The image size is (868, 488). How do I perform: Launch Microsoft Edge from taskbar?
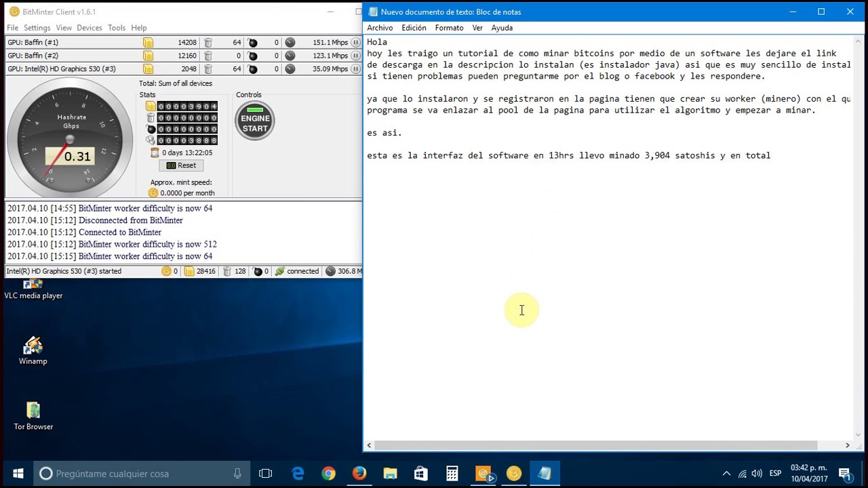tap(298, 474)
